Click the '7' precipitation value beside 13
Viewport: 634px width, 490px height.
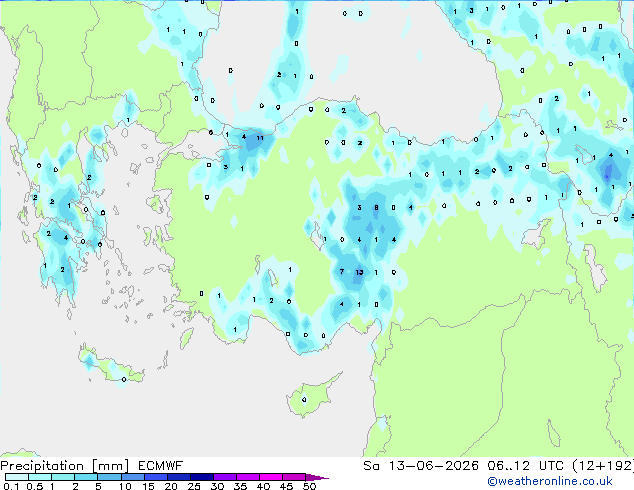(342, 271)
